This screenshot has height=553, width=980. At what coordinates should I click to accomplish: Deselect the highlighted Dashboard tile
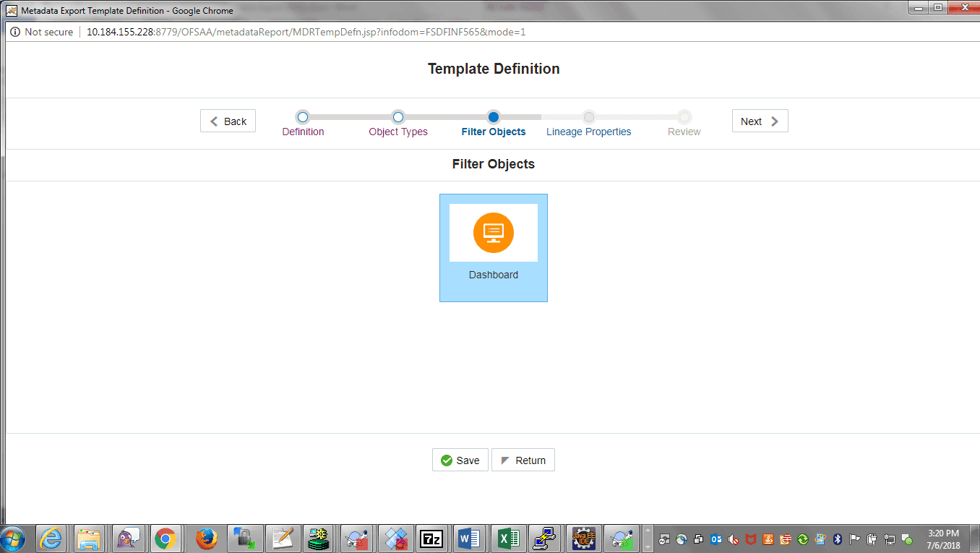pos(494,247)
